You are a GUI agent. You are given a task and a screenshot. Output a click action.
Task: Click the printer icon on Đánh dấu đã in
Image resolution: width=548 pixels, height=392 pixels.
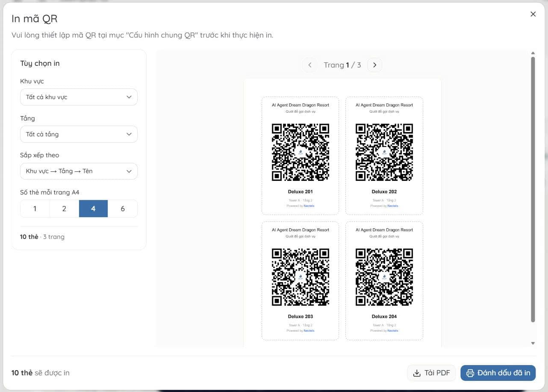pyautogui.click(x=470, y=373)
